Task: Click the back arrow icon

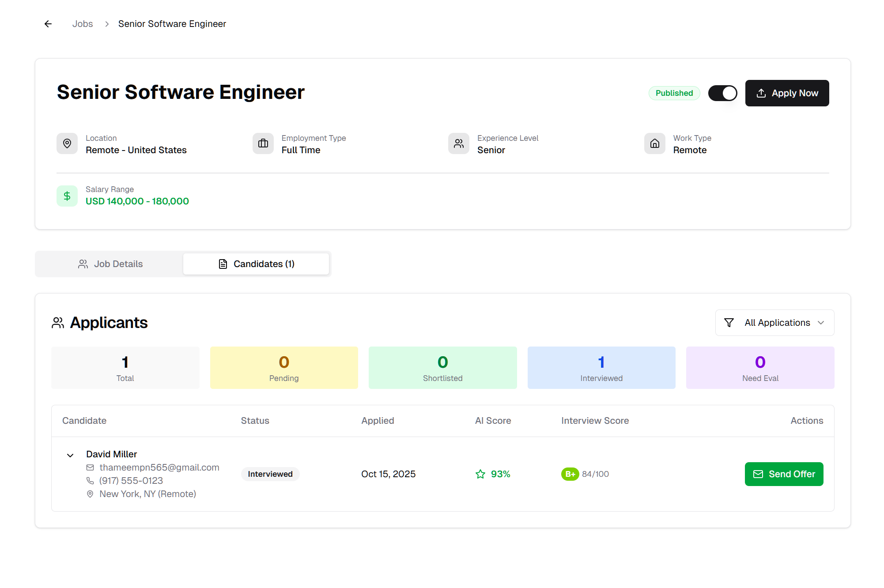Action: pos(48,24)
